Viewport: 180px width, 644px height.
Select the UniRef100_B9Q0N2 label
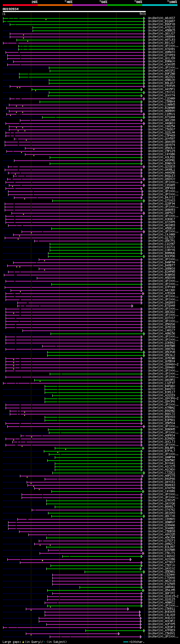coord(161,411)
